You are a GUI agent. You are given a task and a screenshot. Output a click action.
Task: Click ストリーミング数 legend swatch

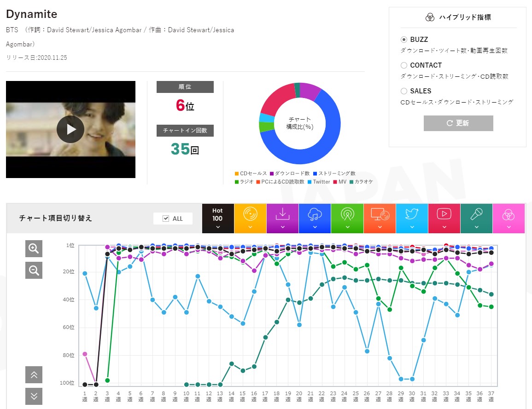315,173
